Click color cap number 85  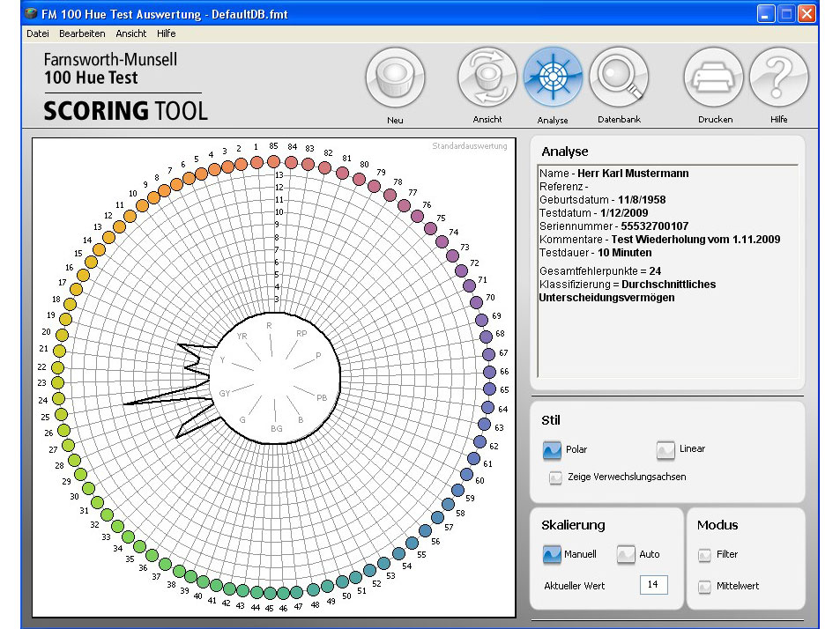point(274,161)
